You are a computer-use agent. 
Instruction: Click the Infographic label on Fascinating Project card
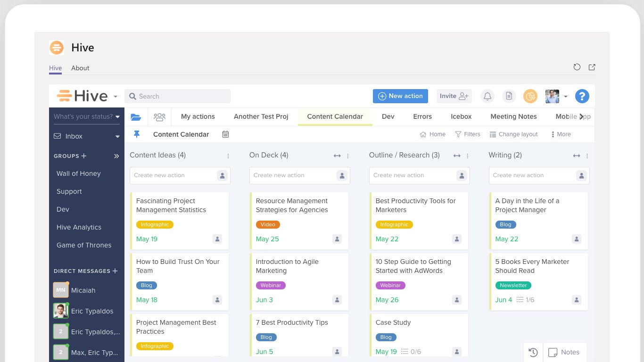click(155, 225)
